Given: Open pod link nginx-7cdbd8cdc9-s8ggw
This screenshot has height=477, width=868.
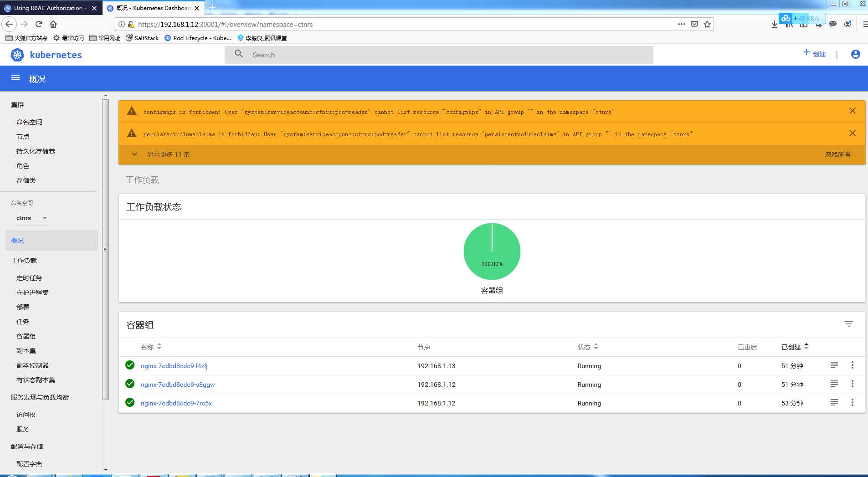Looking at the screenshot, I should coord(178,385).
